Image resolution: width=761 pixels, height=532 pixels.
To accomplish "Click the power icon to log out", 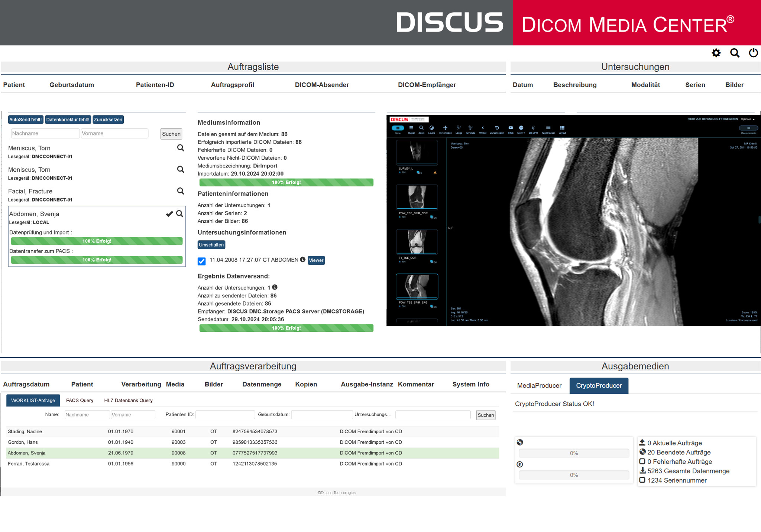I will click(753, 53).
